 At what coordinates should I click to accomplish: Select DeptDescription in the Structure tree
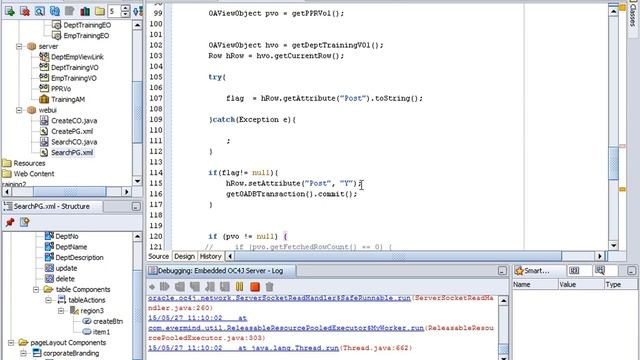pos(79,258)
